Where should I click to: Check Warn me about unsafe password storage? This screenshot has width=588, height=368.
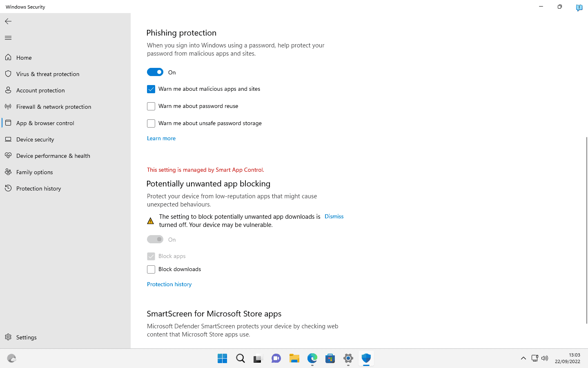(151, 123)
